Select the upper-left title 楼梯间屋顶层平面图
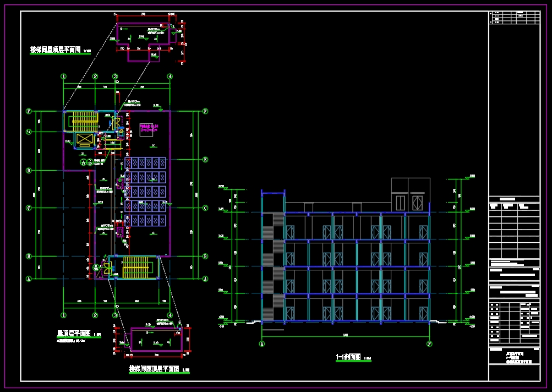This screenshot has height=392, width=552. [55, 50]
